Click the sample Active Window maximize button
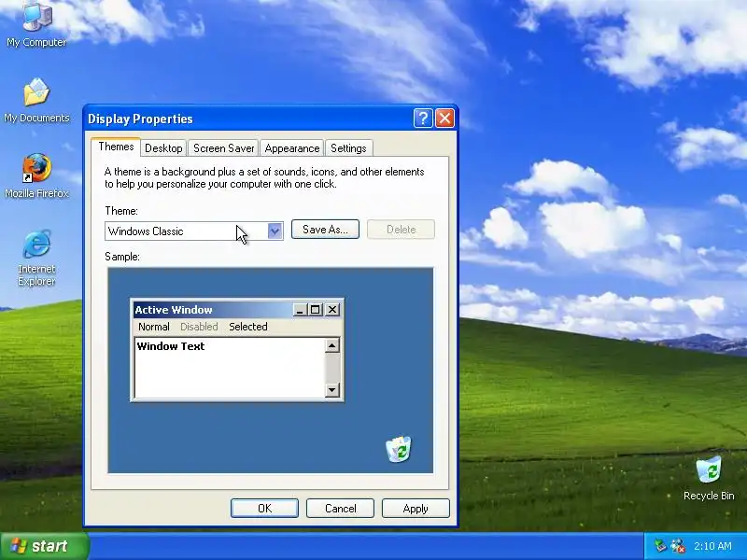Screen dimensions: 747x560 coord(315,310)
